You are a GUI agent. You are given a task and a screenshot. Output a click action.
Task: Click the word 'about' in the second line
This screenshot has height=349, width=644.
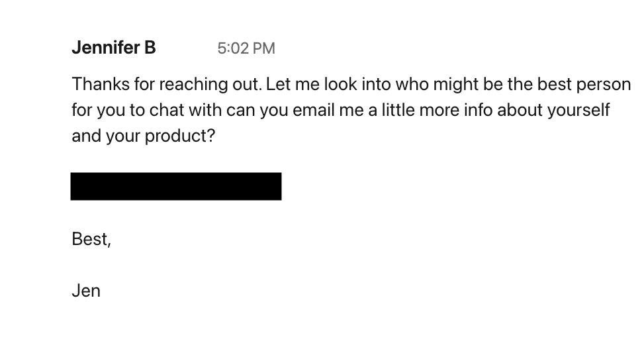(x=520, y=110)
